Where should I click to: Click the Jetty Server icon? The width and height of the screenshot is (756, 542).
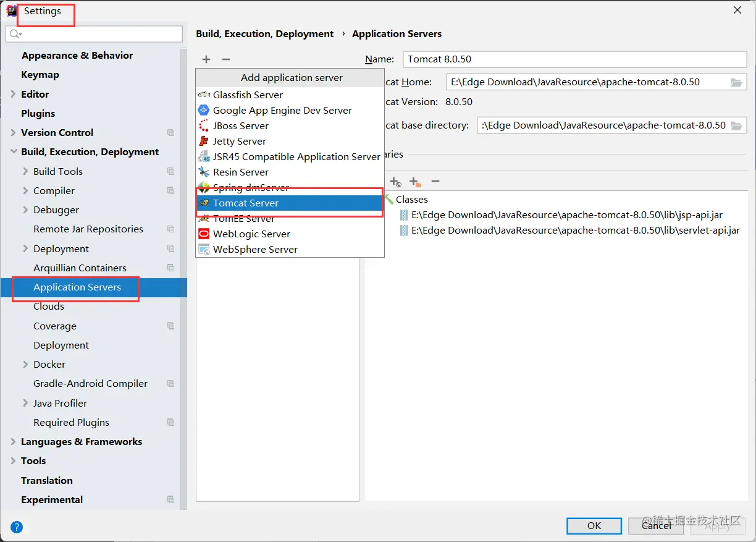(204, 141)
